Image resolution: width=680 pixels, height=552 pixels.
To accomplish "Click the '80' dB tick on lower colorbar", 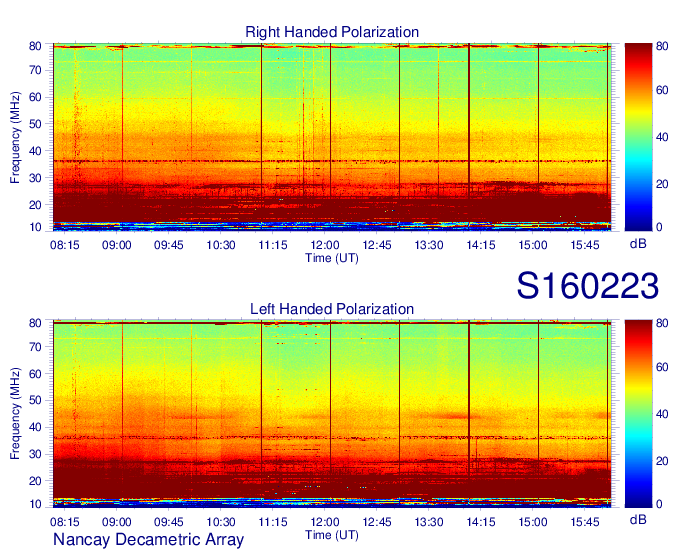I will 662,323.
